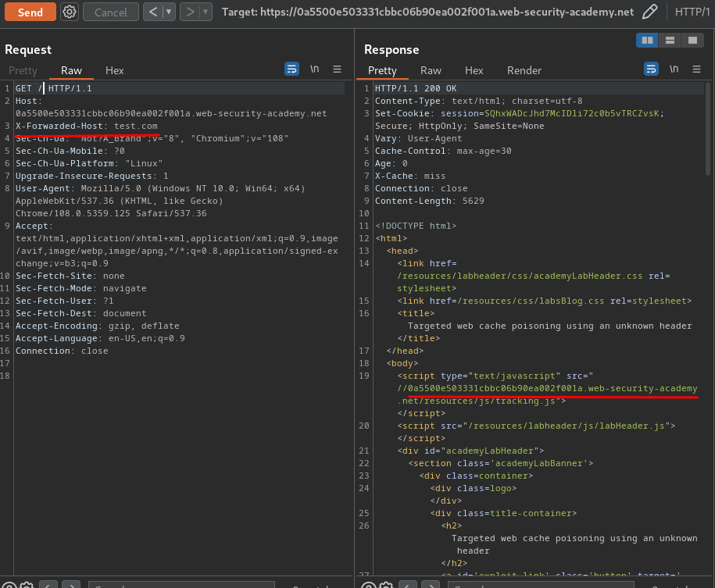
Task: Click the 'Cache-Control: max-age=30' header
Action: 443,151
